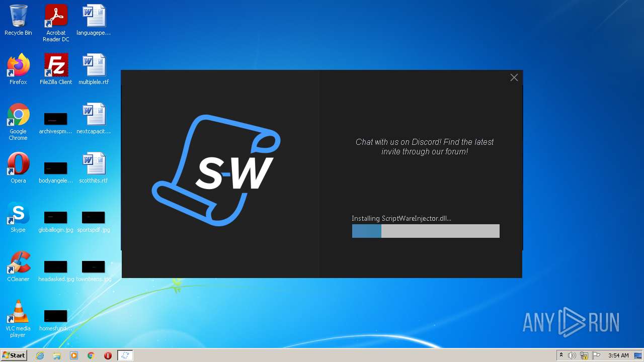Select the VLC media player shortcut
This screenshot has height=362, width=644.
click(x=18, y=319)
